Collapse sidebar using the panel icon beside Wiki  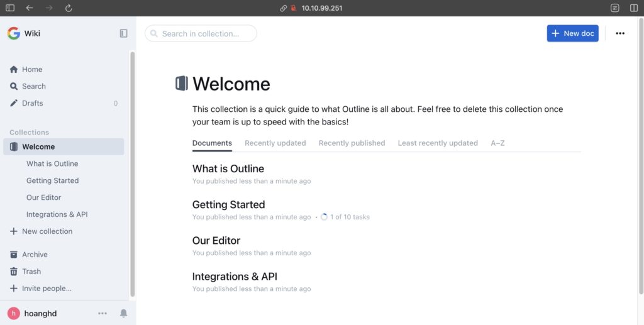124,33
